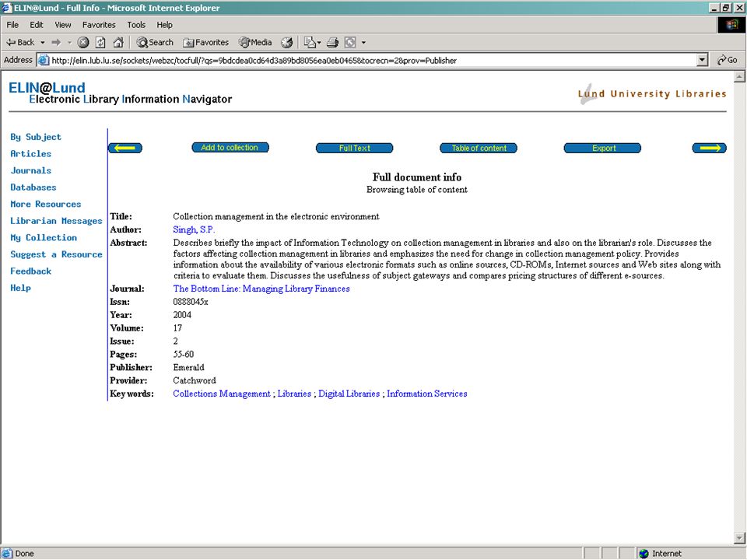Viewport: 747px width, 560px height.
Task: Open the Librarian Messages sidebar link
Action: [x=56, y=221]
